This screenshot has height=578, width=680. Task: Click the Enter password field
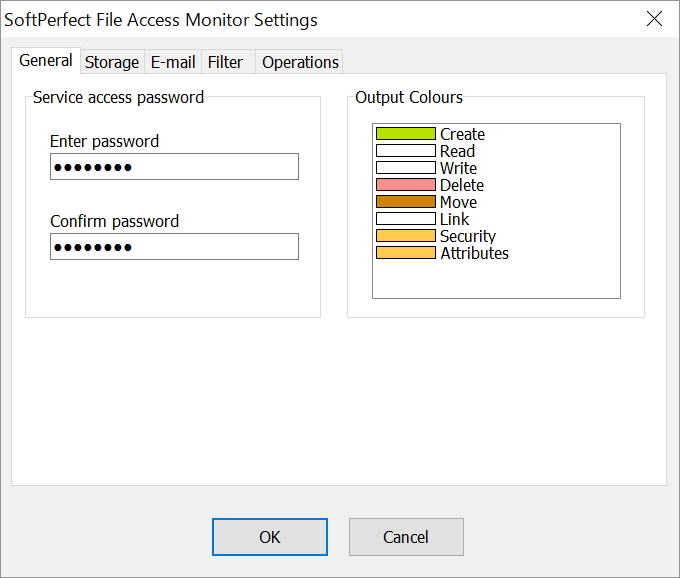point(174,167)
